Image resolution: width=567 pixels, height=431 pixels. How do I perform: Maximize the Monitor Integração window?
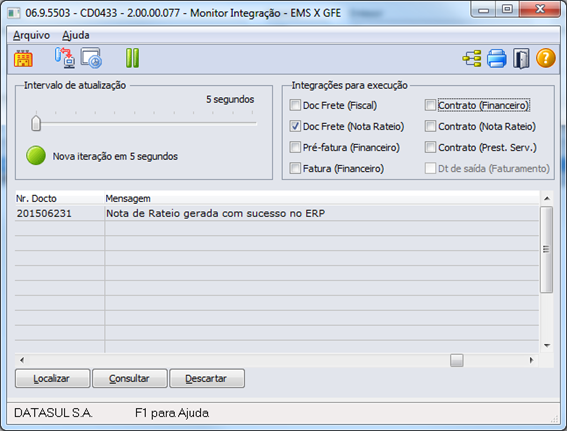pyautogui.click(x=507, y=9)
